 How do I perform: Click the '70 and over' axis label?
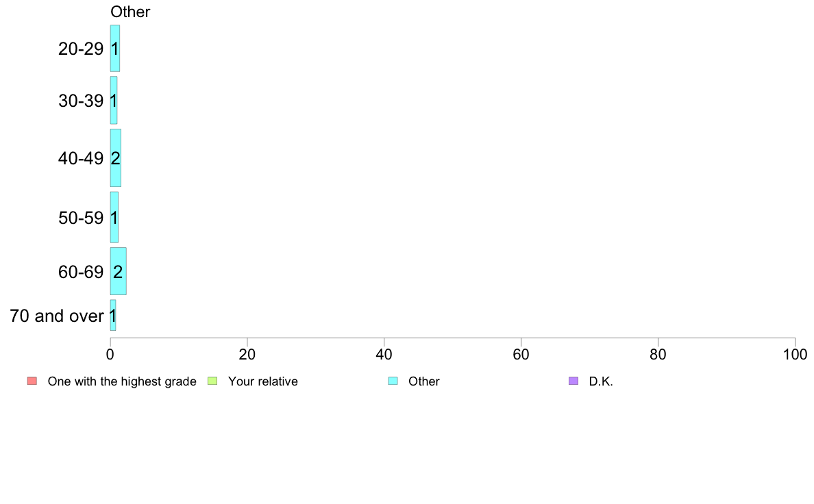click(57, 316)
